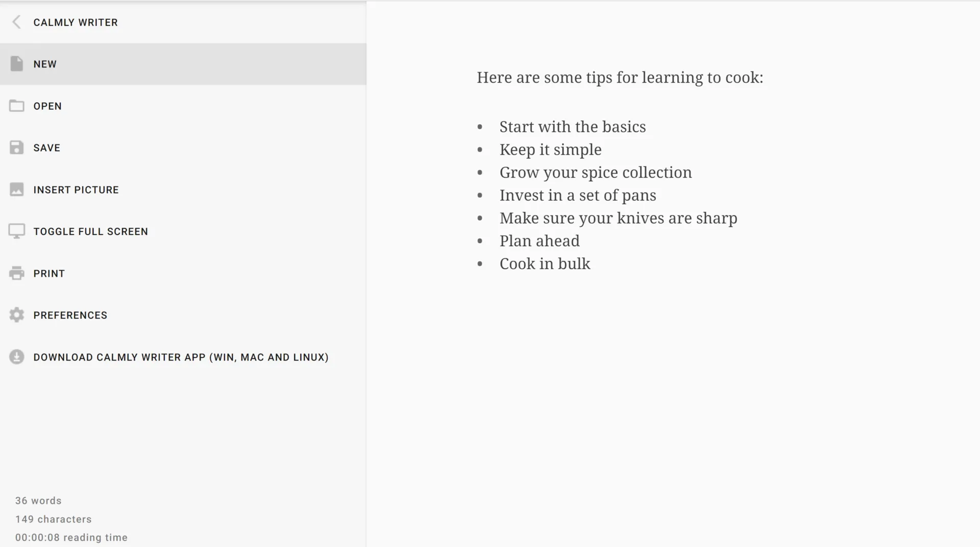Screen dimensions: 980x547
Task: Click the download arrow circle icon
Action: [x=16, y=357]
